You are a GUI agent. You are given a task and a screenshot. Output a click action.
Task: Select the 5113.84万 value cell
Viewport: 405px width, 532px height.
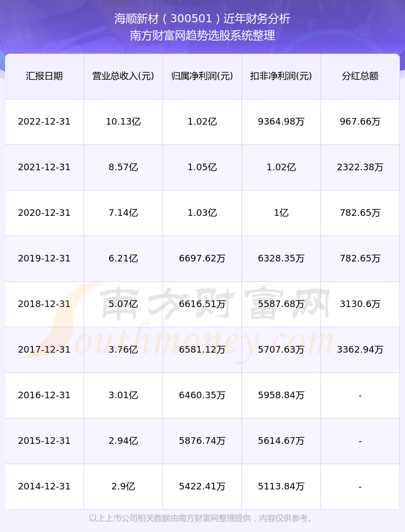(x=281, y=486)
